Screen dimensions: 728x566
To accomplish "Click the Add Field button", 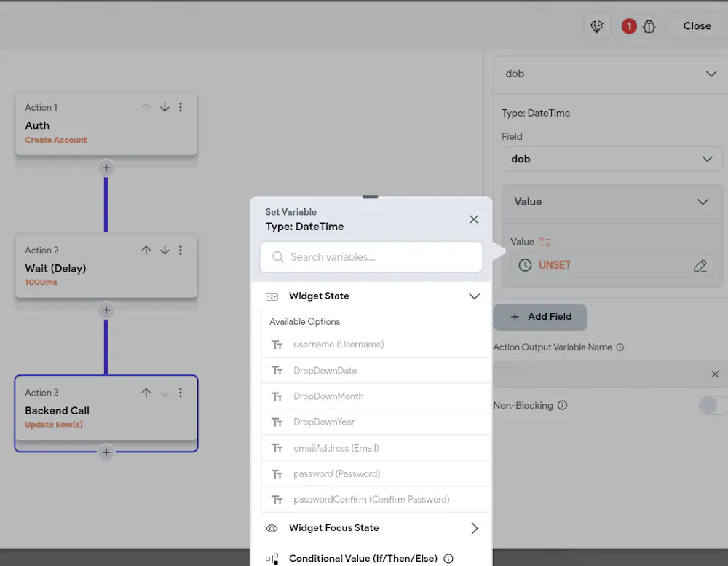I will pos(540,317).
